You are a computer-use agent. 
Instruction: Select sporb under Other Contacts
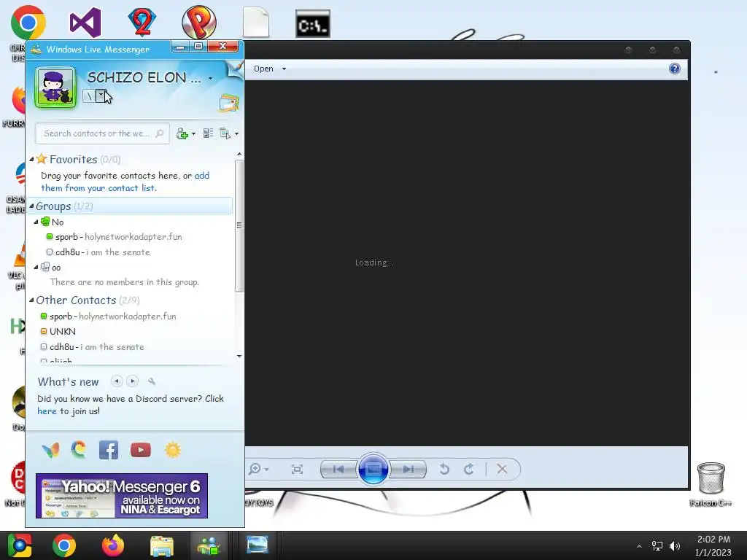pos(108,316)
